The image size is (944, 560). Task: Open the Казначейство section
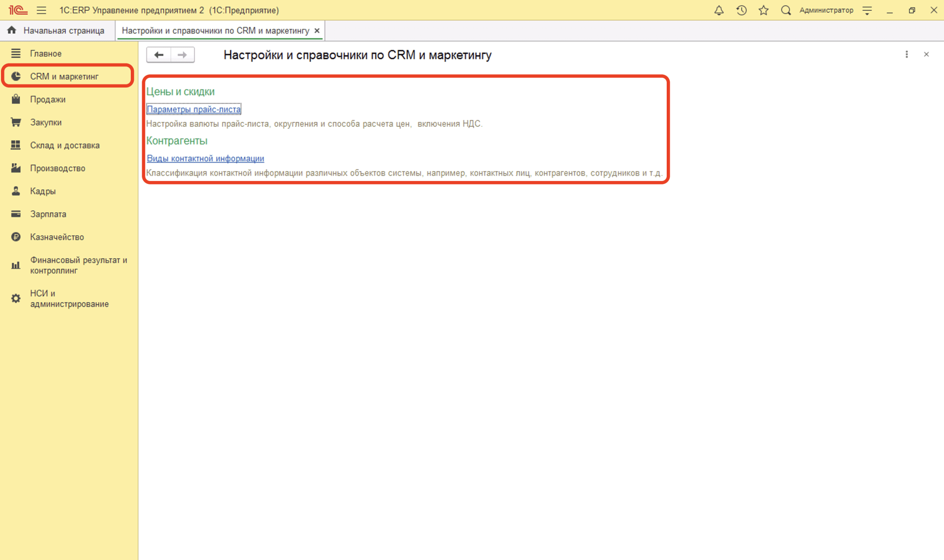(57, 237)
